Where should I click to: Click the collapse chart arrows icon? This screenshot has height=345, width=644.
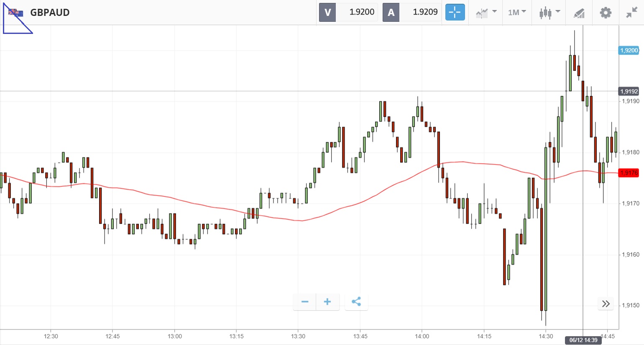(x=631, y=13)
